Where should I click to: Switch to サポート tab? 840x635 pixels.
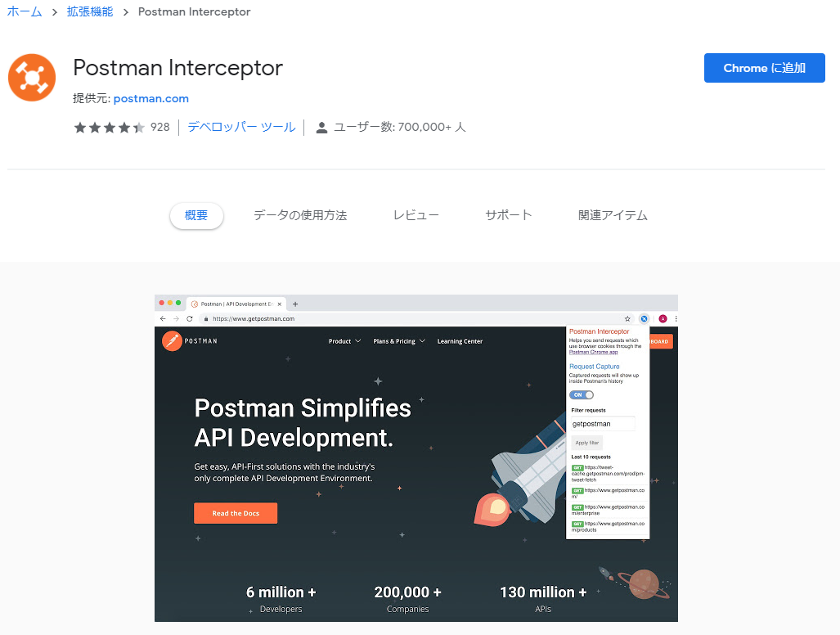[x=509, y=215]
